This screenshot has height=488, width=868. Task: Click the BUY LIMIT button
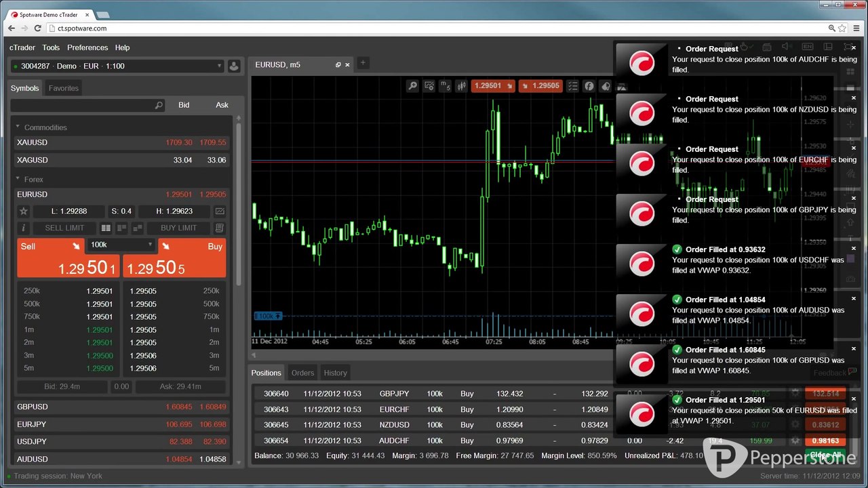tap(178, 228)
